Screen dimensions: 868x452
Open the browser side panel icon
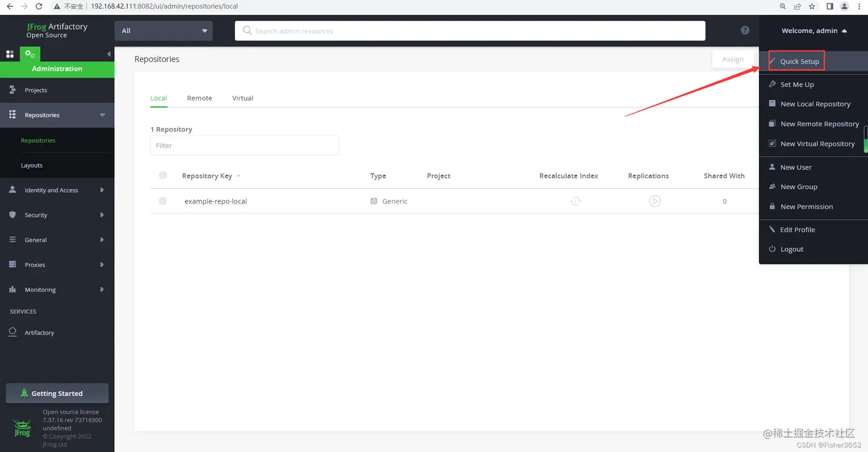pyautogui.click(x=830, y=6)
